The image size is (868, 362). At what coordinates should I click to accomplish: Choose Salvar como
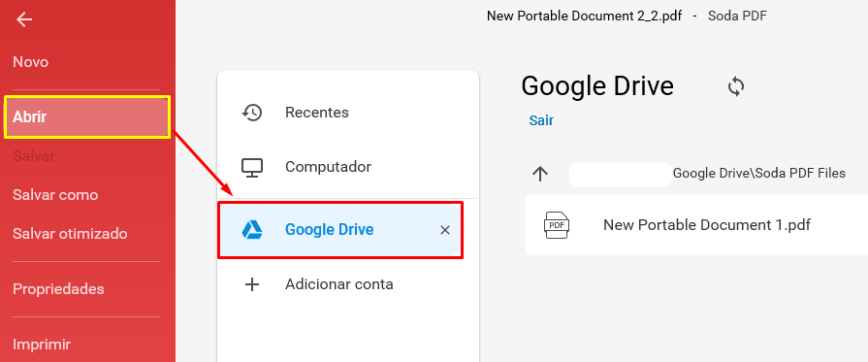coord(55,194)
